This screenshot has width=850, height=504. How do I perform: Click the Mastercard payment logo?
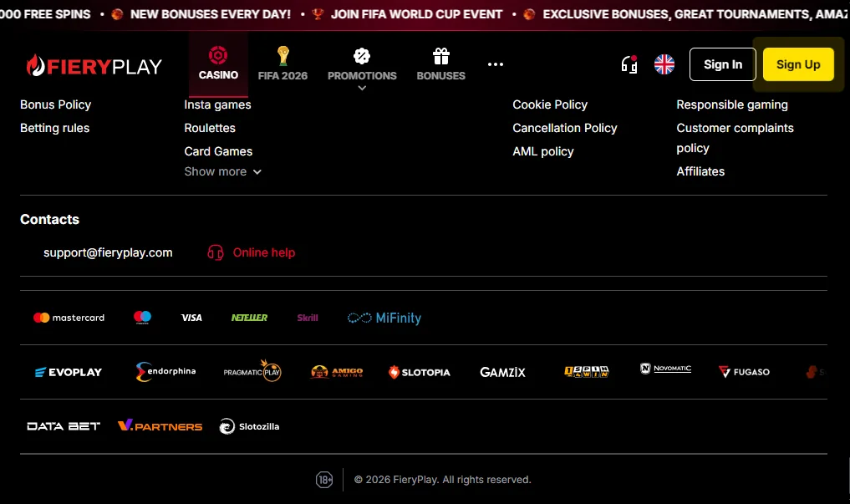69,318
